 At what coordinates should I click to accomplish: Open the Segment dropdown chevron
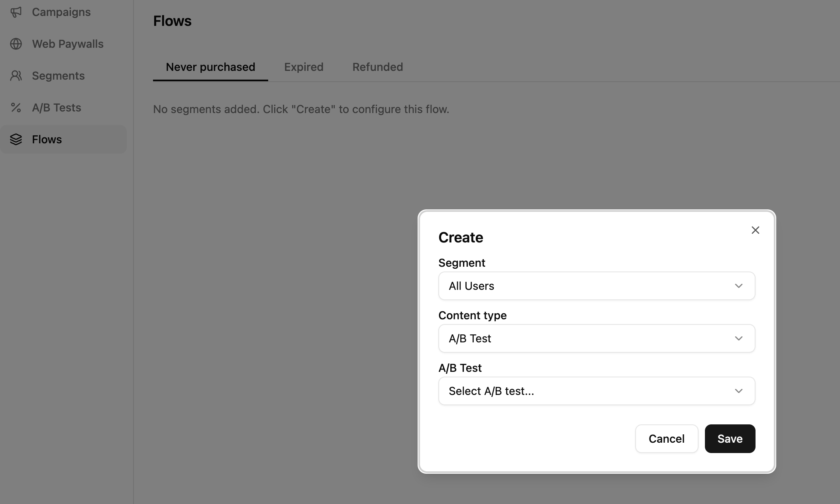[739, 286]
